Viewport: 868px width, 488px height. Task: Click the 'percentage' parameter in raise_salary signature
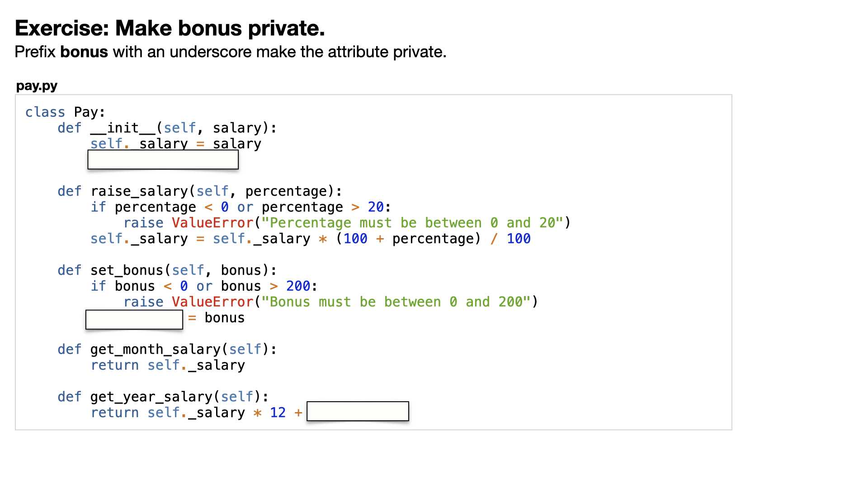point(286,191)
